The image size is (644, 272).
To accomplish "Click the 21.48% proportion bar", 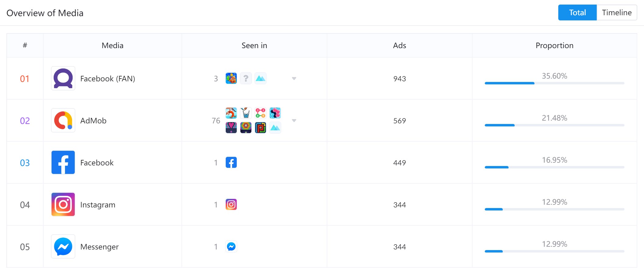I will tap(555, 125).
